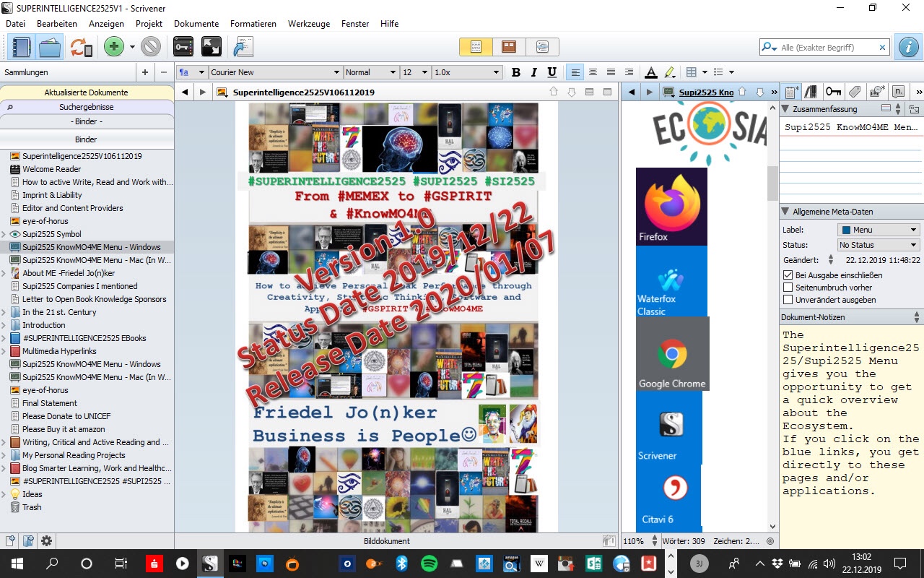
Task: Open the Projekt menu
Action: tap(149, 24)
